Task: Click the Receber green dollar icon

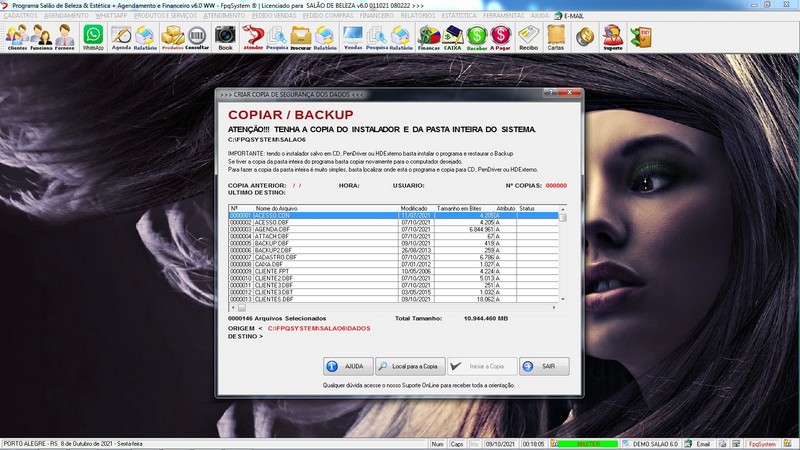Action: (x=477, y=37)
